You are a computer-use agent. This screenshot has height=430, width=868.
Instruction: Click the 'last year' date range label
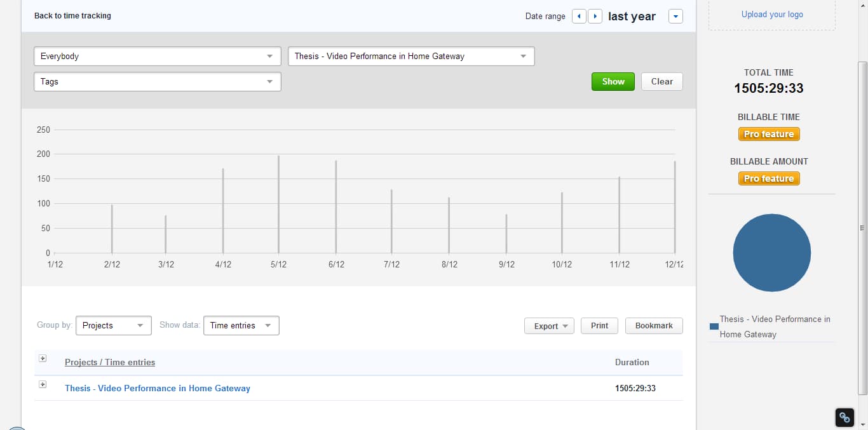[632, 17]
